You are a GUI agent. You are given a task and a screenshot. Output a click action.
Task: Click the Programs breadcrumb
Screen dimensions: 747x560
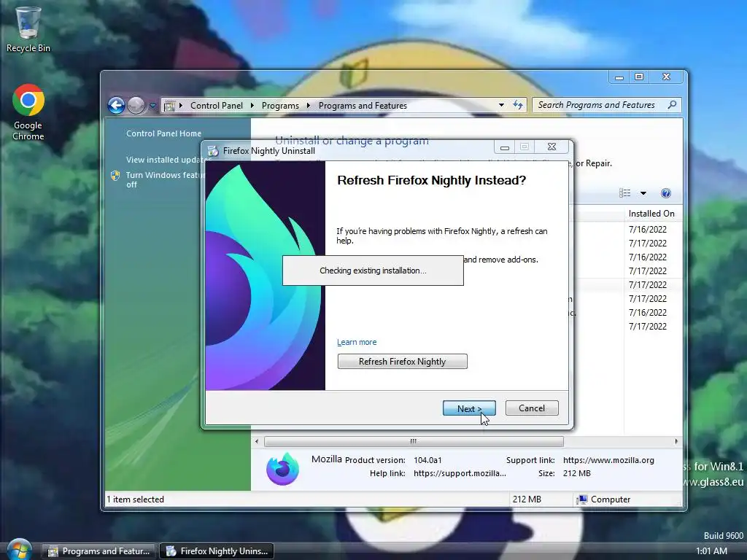point(280,106)
